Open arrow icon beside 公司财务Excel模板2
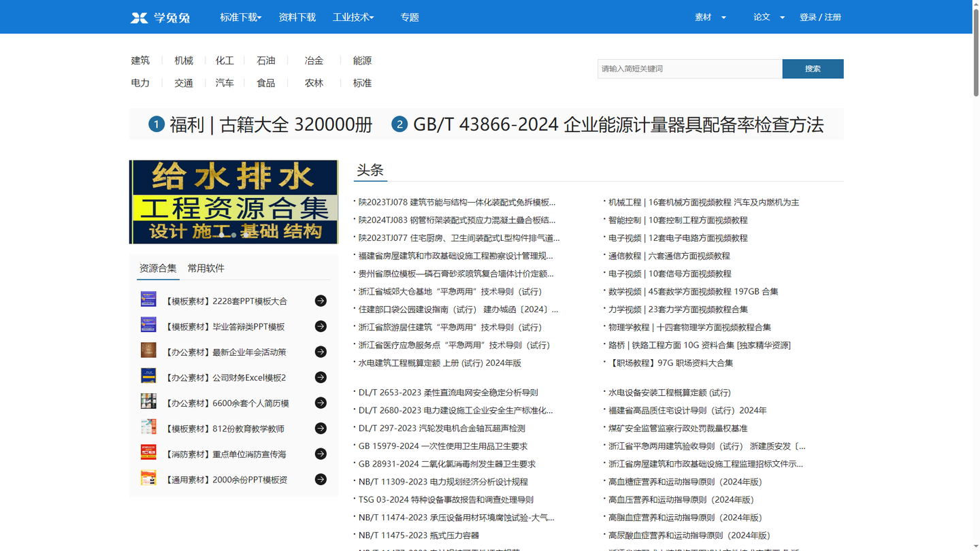 pos(321,378)
